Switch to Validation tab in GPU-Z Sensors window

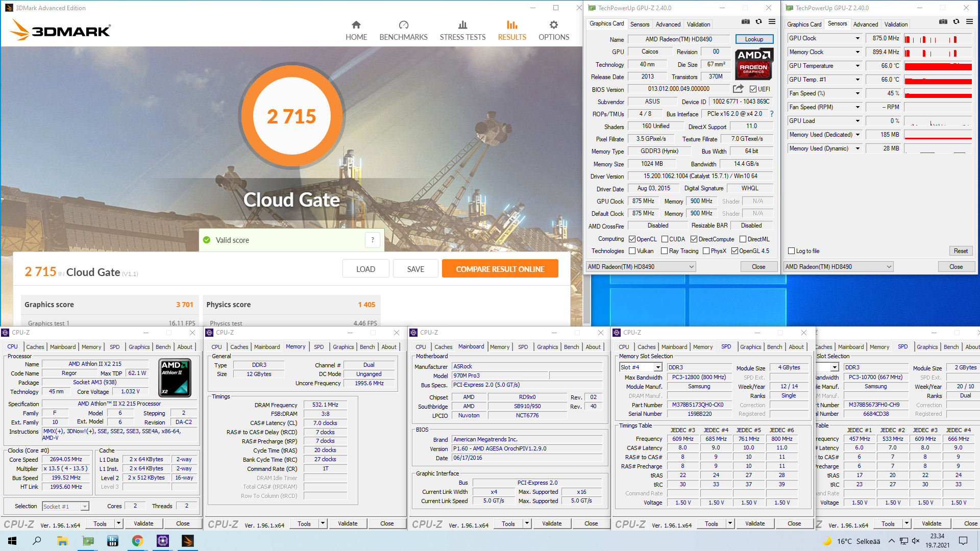[896, 24]
